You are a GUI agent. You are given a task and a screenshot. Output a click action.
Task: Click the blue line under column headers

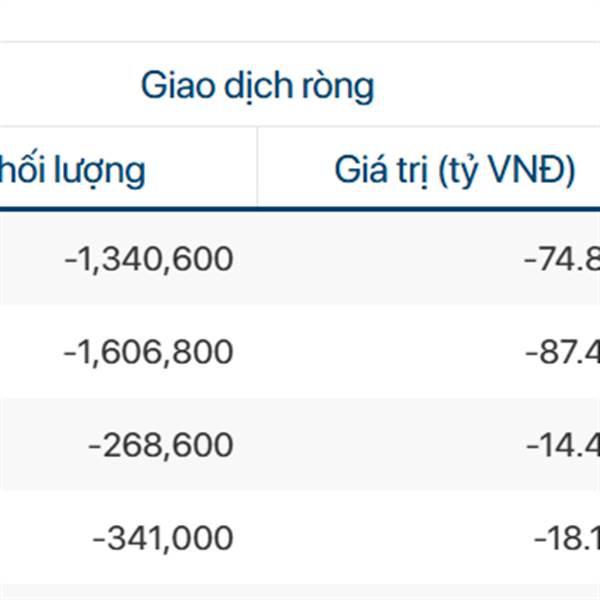(300, 209)
